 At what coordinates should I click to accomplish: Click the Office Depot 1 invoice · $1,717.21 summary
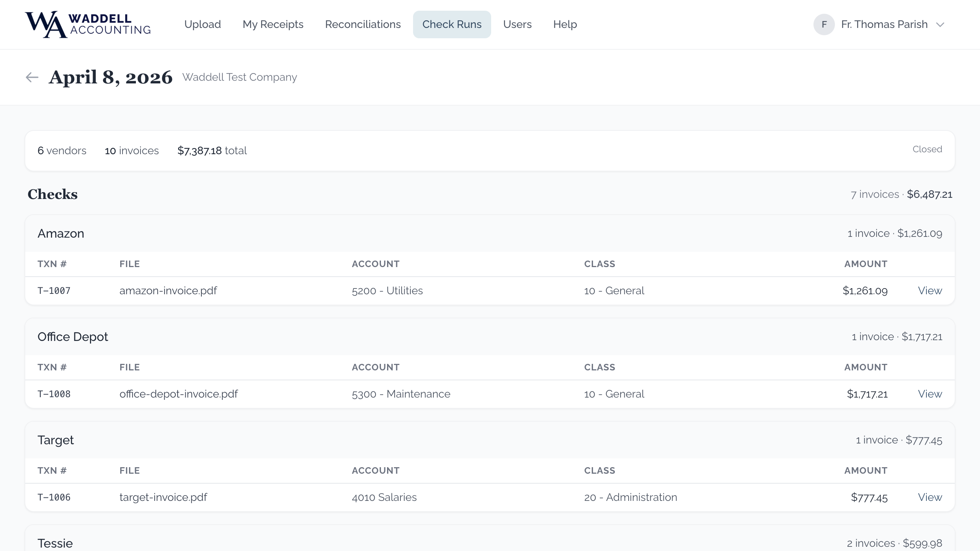(897, 337)
